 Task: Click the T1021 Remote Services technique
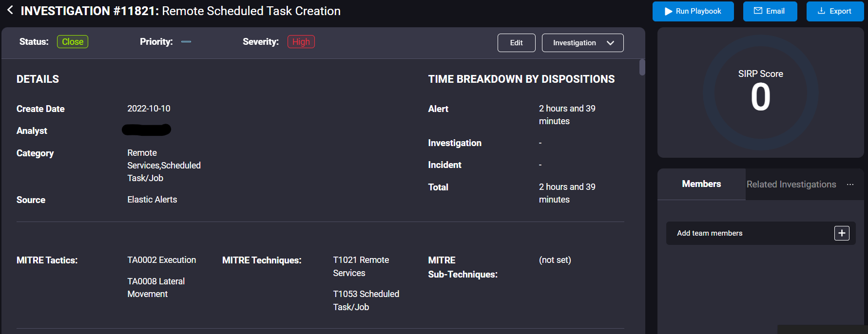361,266
